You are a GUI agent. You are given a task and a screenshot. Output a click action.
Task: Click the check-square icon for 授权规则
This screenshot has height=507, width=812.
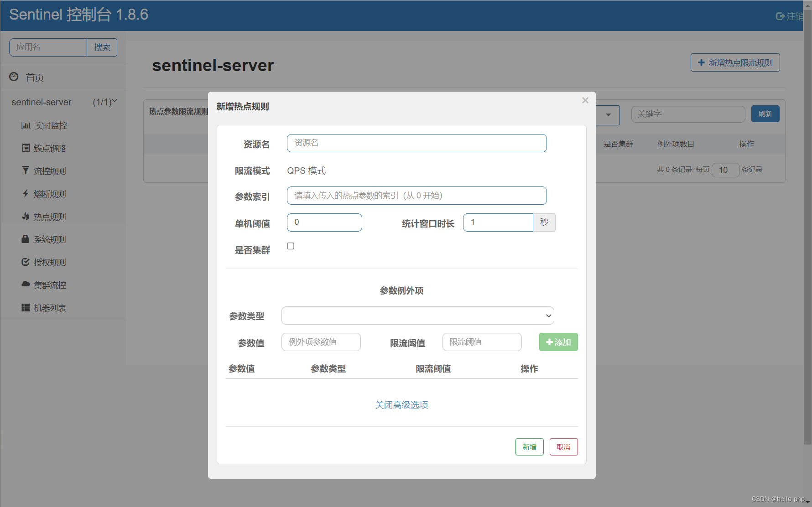pyautogui.click(x=26, y=262)
